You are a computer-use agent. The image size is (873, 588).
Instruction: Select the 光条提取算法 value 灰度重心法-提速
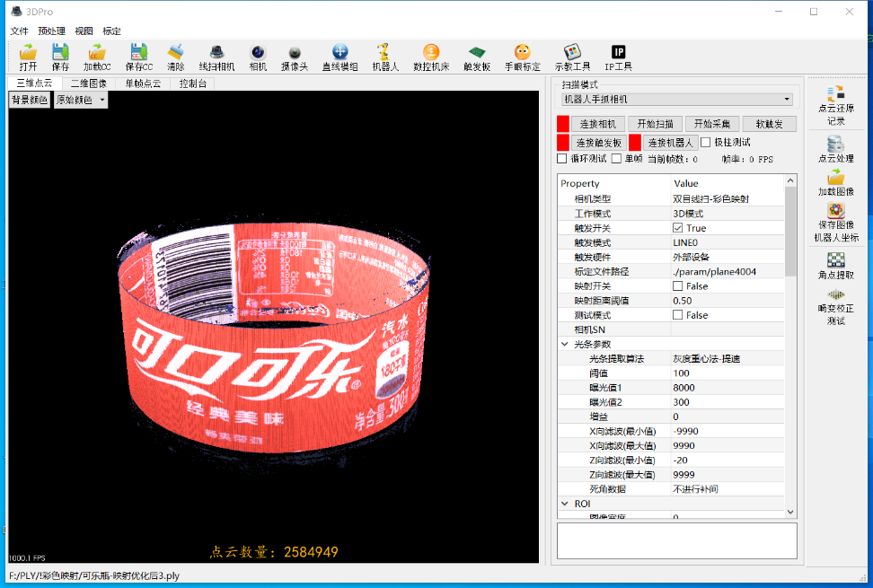coord(707,359)
